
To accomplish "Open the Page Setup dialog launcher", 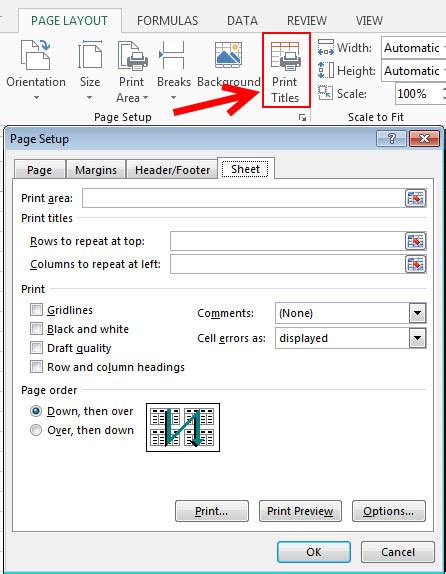I will [302, 118].
